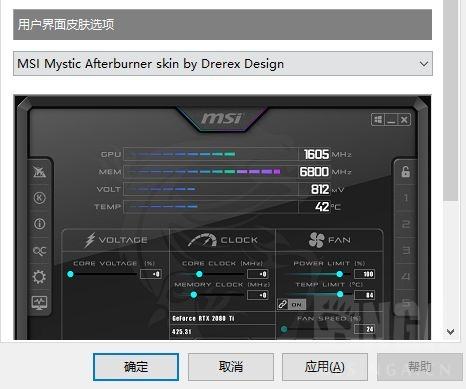The width and height of the screenshot is (466, 389).
Task: Click the 帮助 (Help) button
Action: coord(420,367)
